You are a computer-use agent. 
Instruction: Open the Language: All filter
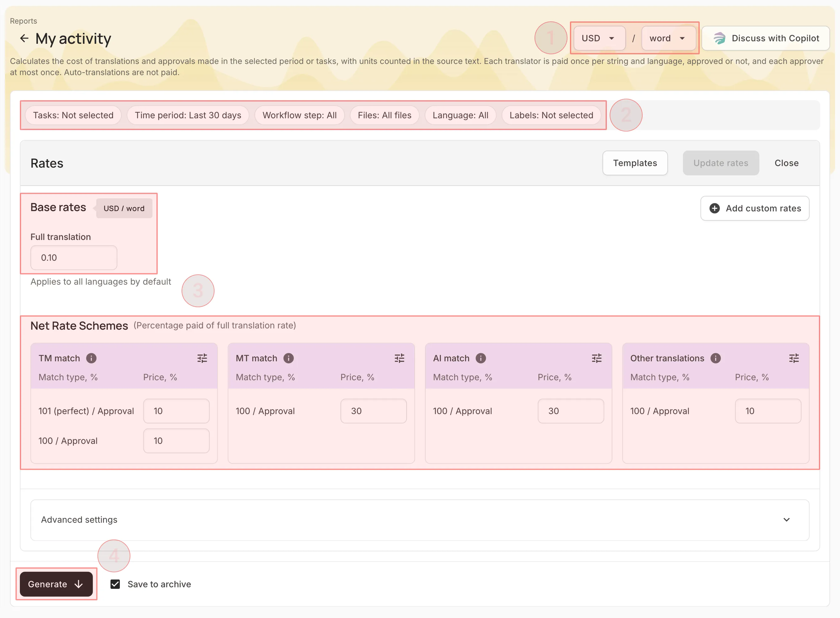(x=460, y=115)
